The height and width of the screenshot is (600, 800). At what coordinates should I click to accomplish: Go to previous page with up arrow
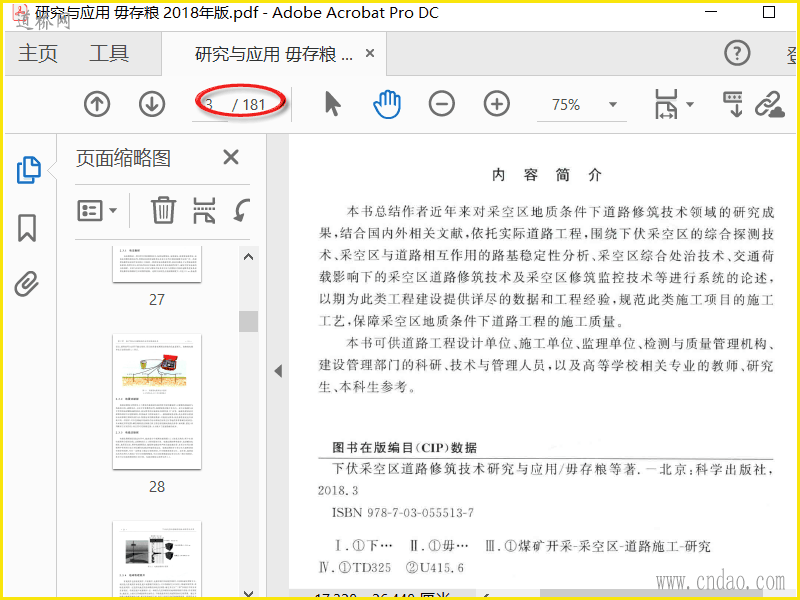(97, 105)
